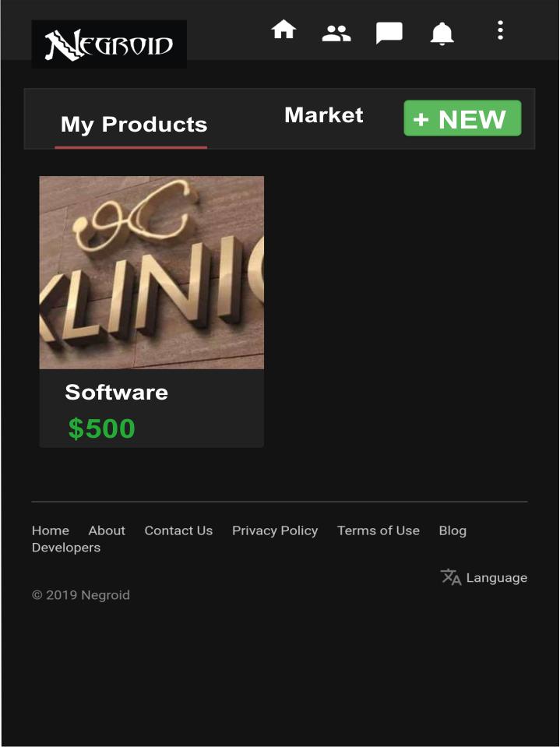
Task: Open the messages chat bubble icon
Action: [389, 33]
